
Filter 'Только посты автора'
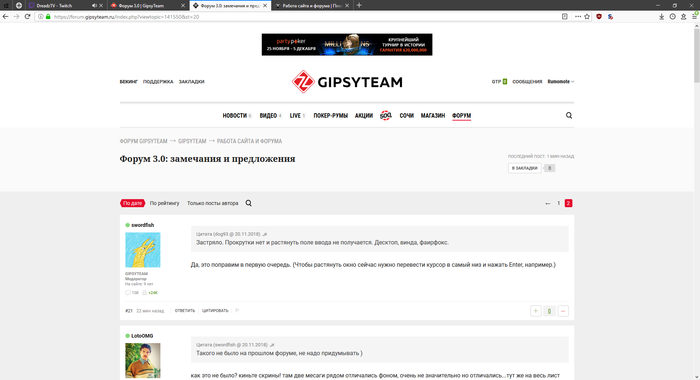212,203
